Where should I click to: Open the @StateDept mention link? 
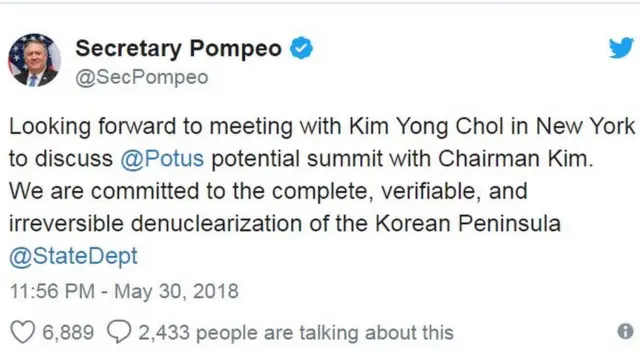point(73,256)
